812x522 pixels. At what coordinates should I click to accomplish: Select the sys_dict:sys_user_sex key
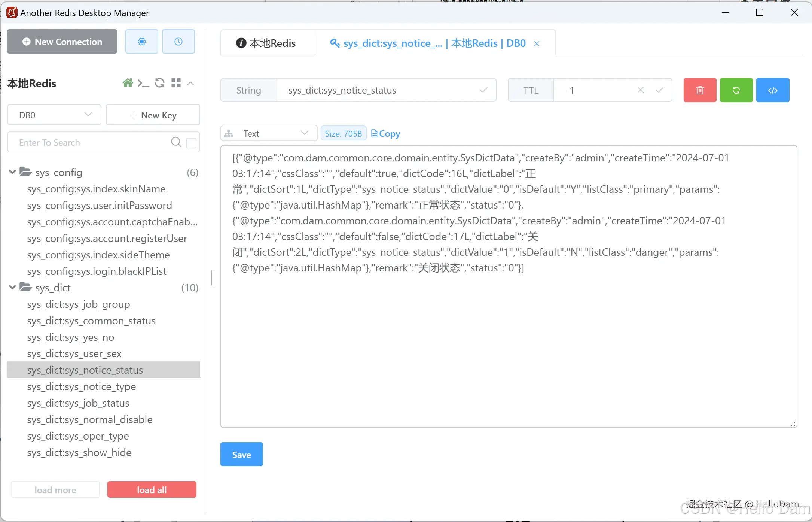point(74,354)
